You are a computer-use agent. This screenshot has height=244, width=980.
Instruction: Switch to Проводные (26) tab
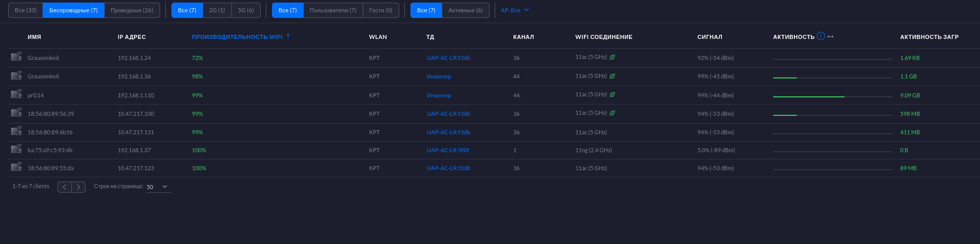(x=132, y=10)
